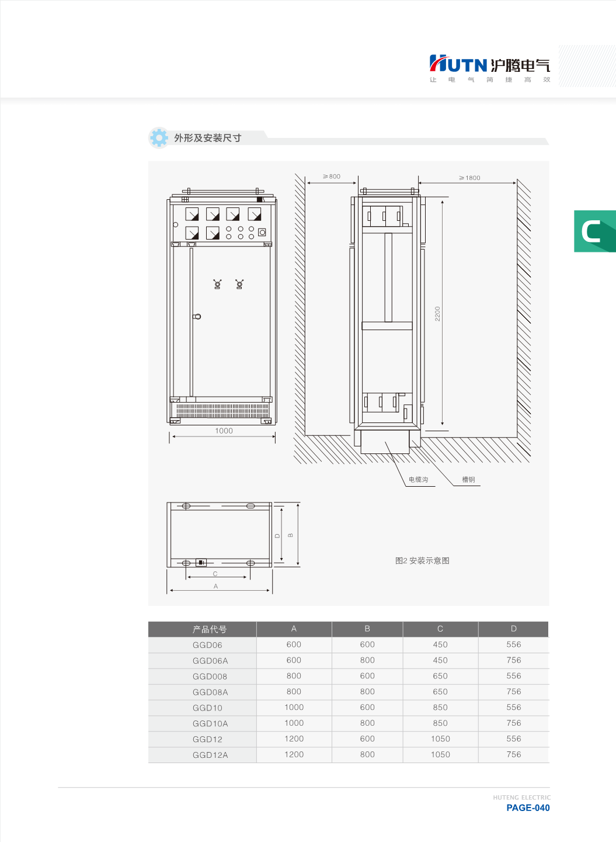
Task: Click column header D in the table
Action: tap(513, 629)
